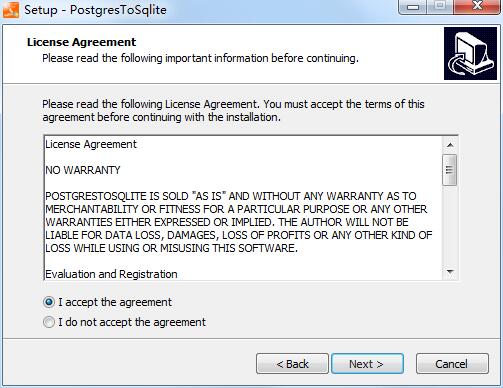Click the license text scrollbar thumb

tap(450, 170)
